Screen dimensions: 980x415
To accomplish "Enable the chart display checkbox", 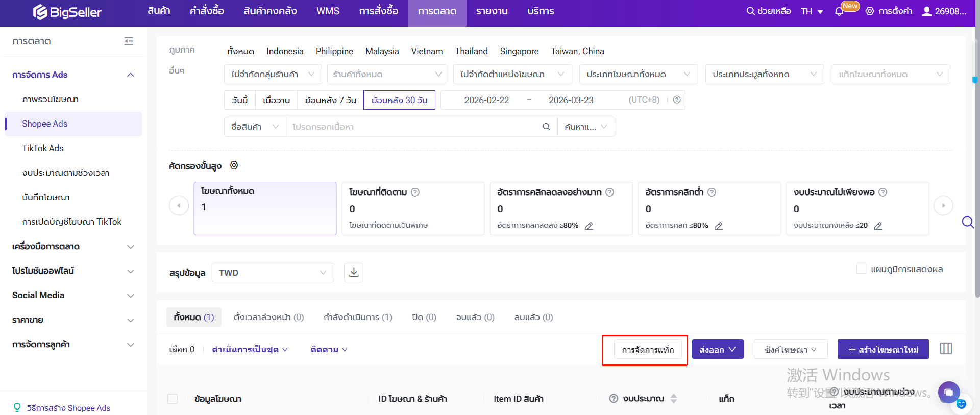I will point(861,269).
